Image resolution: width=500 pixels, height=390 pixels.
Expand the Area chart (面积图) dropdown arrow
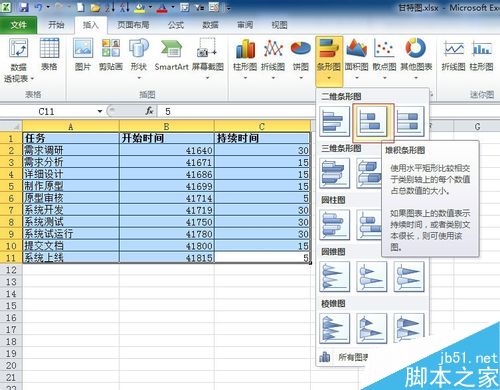(356, 78)
